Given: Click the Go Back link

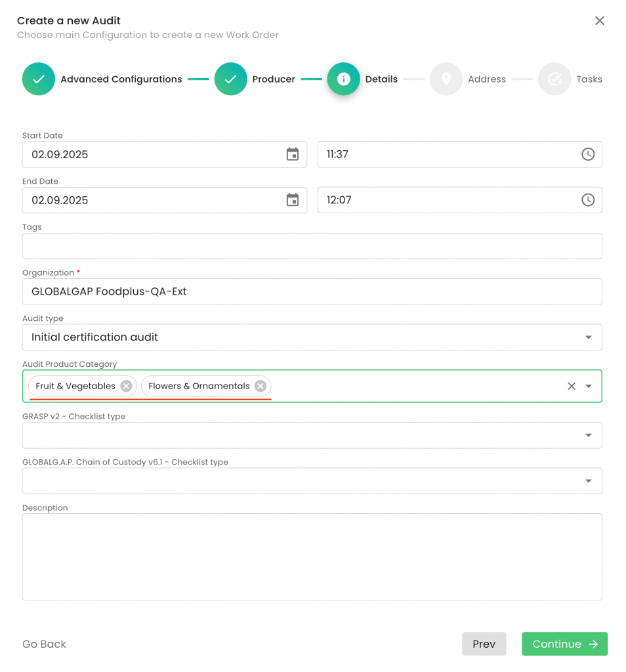Looking at the screenshot, I should [x=44, y=644].
